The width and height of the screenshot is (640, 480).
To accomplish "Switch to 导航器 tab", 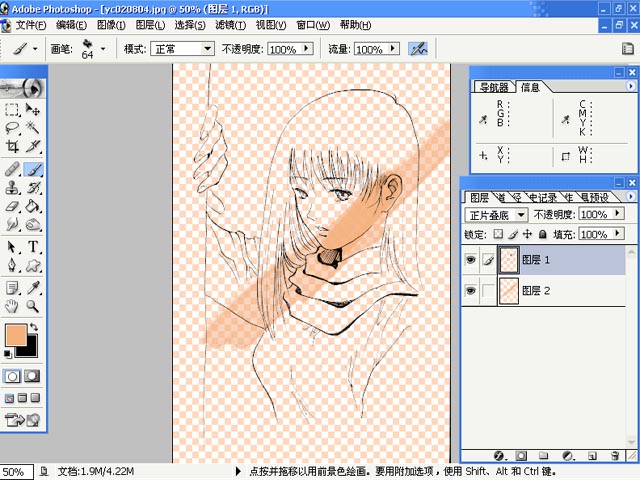I will coord(494,87).
